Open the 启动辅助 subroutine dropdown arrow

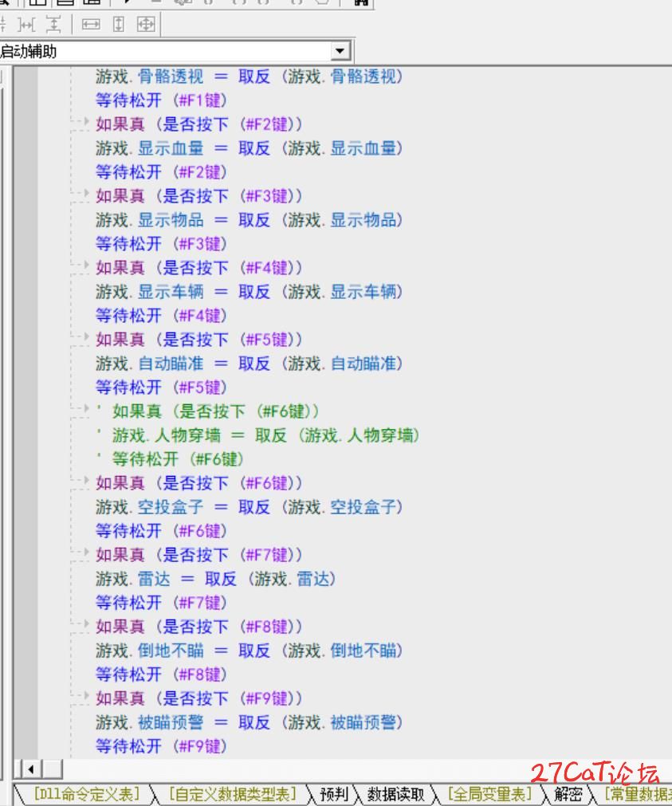pyautogui.click(x=340, y=51)
